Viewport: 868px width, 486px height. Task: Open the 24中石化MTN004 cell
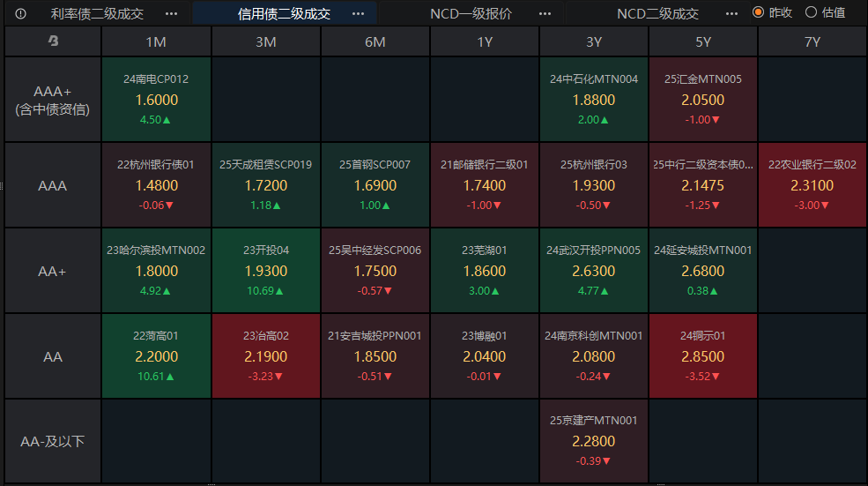tap(593, 100)
